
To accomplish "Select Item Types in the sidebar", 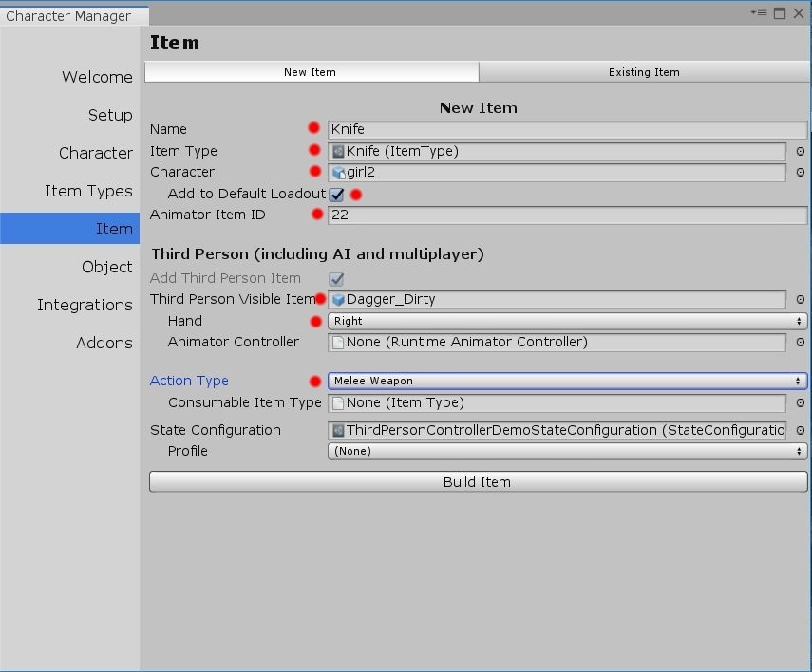I will 88,191.
